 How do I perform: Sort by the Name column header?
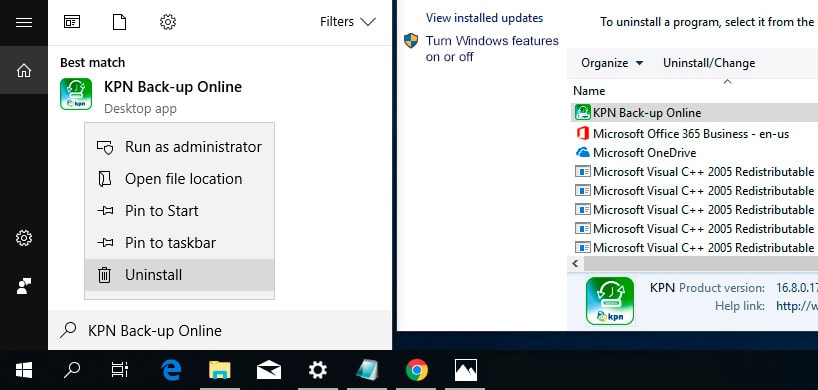click(589, 91)
